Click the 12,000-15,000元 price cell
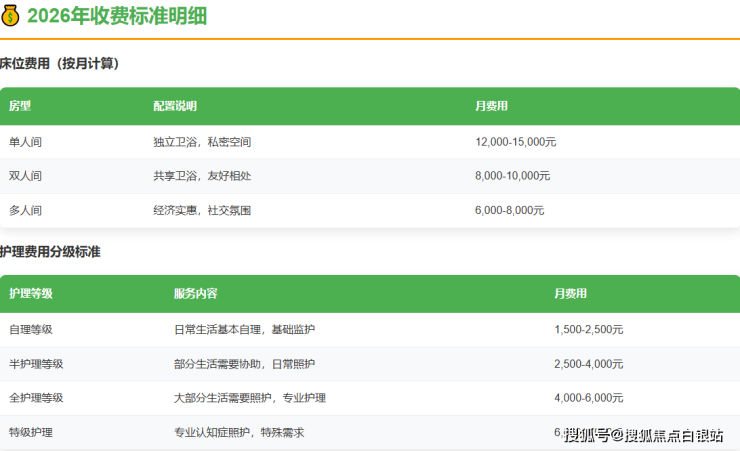This screenshot has width=740, height=451. (515, 142)
